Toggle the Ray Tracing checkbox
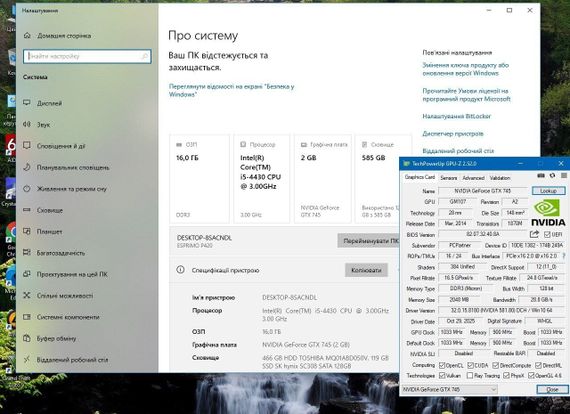570x414 pixels. pyautogui.click(x=470, y=375)
